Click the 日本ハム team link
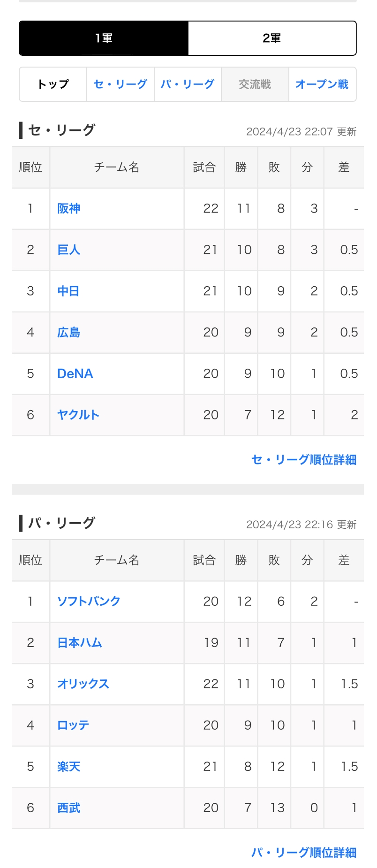The height and width of the screenshot is (868, 377). 80,642
